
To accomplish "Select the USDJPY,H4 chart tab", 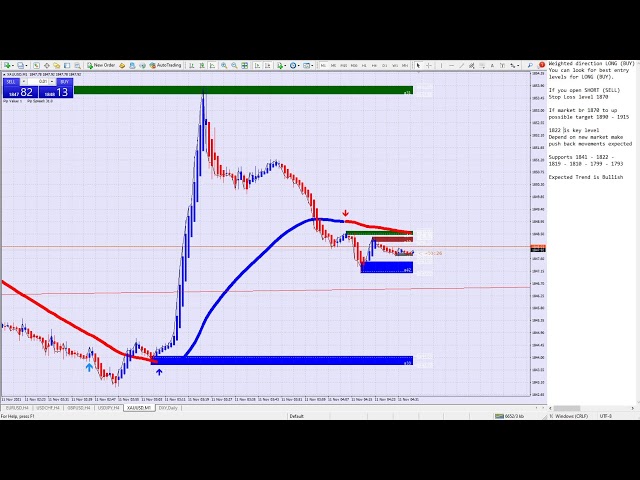I will pyautogui.click(x=108, y=408).
